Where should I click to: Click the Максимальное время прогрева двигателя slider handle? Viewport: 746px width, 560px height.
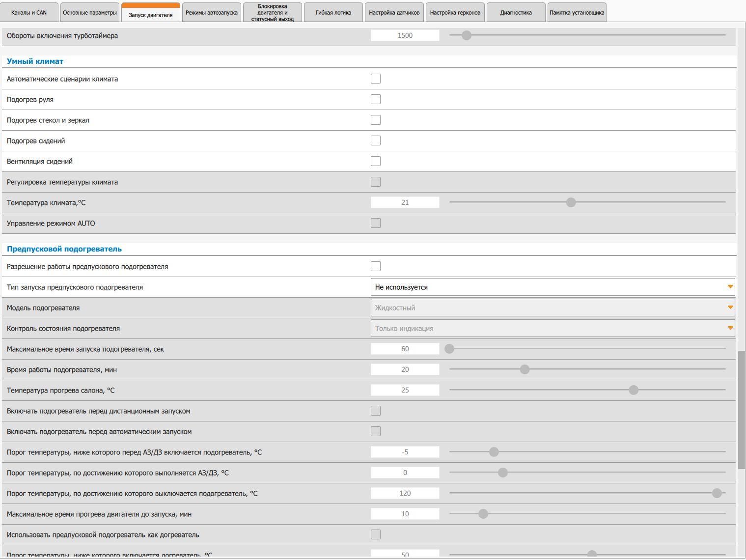pyautogui.click(x=483, y=514)
